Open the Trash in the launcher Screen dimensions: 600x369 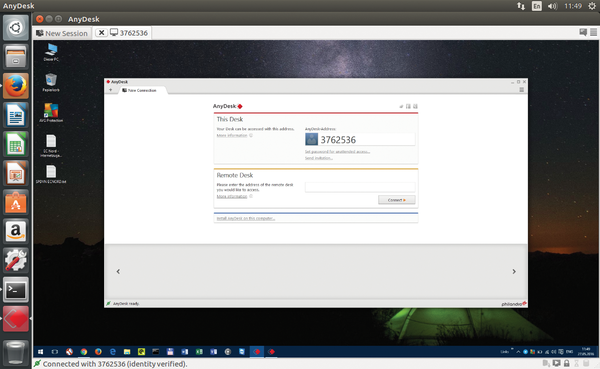pos(16,352)
